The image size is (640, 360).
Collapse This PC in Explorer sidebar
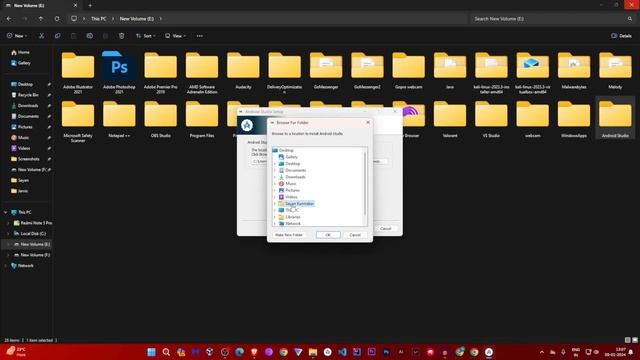tap(5, 212)
